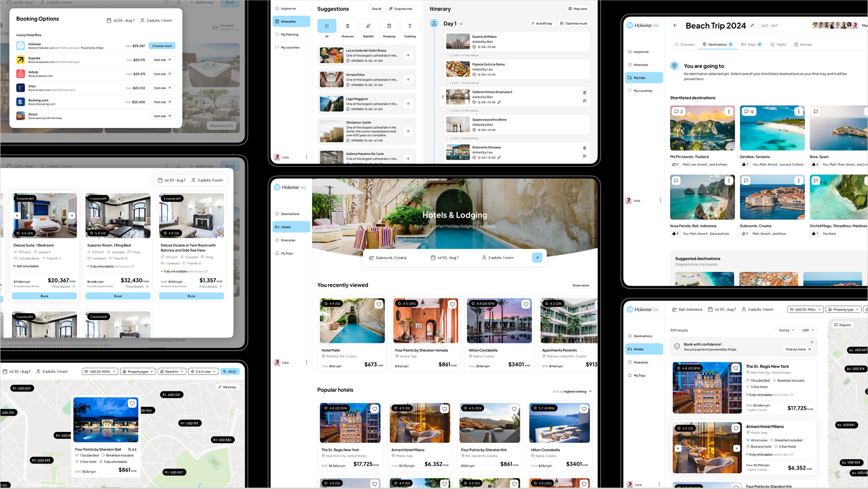
Task: Dismiss the Book with confidence banner
Action: click(x=812, y=342)
